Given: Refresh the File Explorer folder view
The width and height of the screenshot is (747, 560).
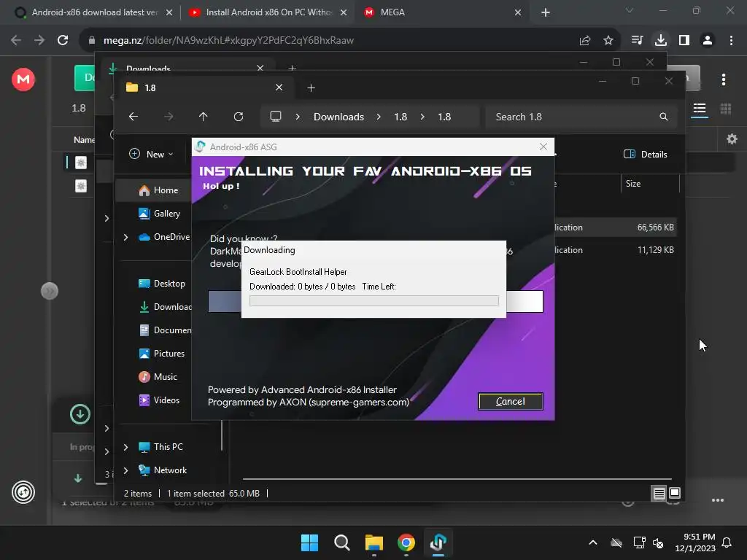Looking at the screenshot, I should 239,117.
